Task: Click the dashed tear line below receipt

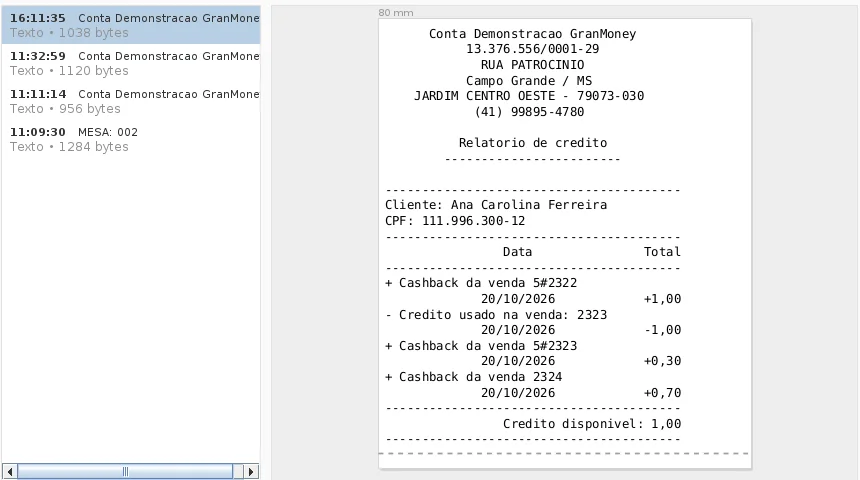Action: tap(564, 454)
